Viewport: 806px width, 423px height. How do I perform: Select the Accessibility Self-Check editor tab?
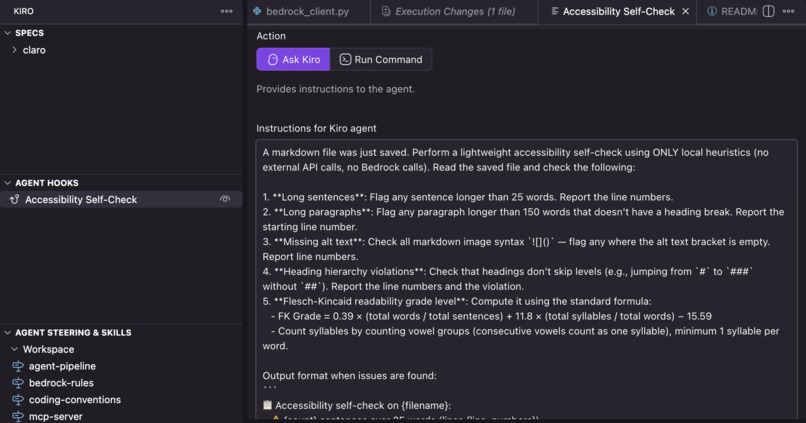point(618,11)
